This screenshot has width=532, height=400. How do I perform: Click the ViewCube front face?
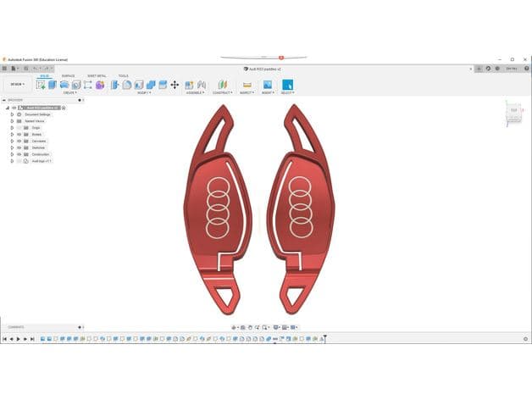(x=513, y=110)
